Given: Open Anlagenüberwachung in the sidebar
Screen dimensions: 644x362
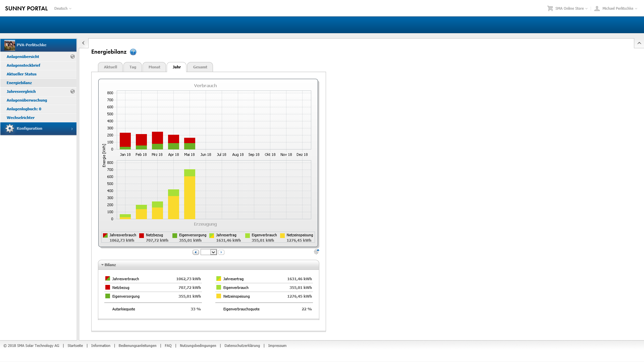Looking at the screenshot, I should [x=27, y=100].
